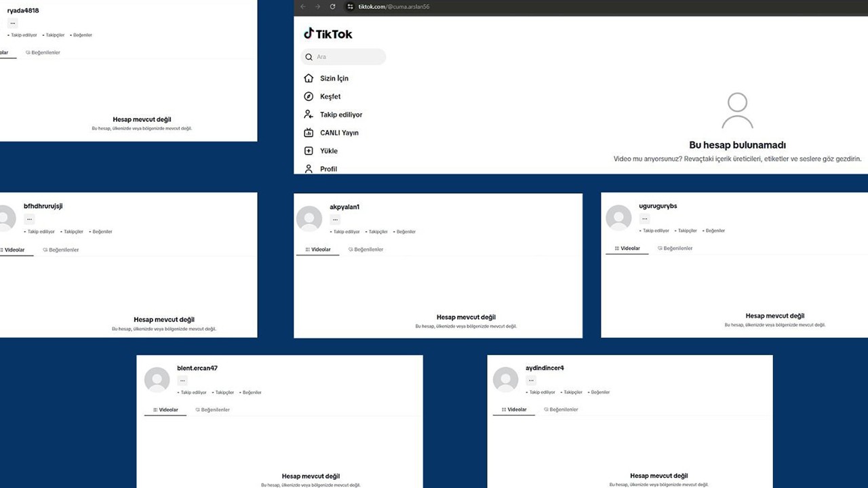868x488 pixels.
Task: Open more options for akpyalan1
Action: point(335,220)
